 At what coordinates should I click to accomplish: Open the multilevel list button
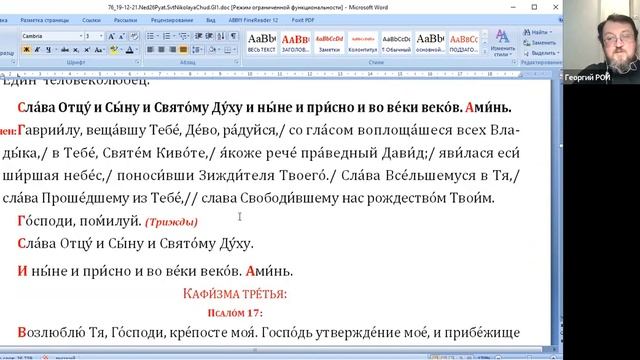click(184, 36)
